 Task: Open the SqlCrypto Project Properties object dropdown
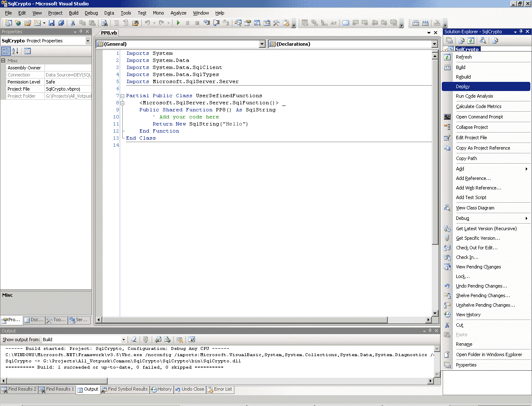tap(88, 41)
